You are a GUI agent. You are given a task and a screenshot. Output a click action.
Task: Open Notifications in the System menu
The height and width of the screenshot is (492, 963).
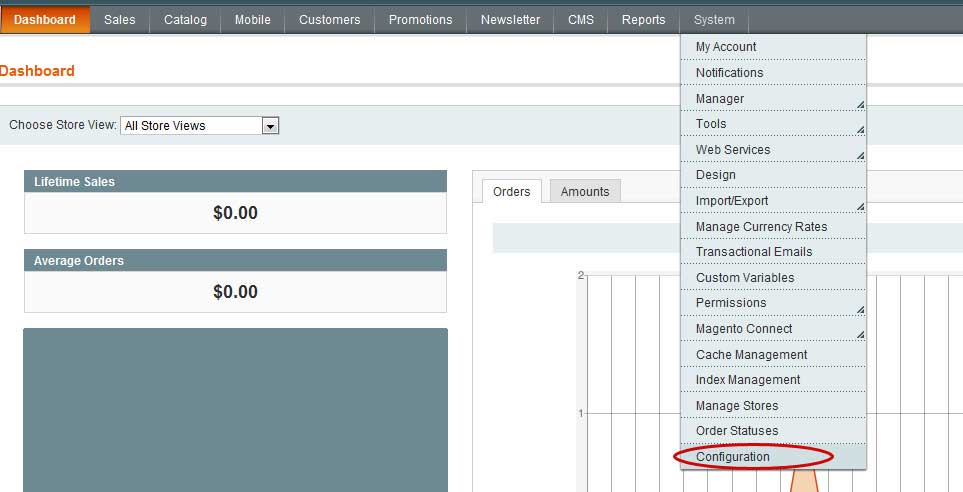[x=773, y=72]
